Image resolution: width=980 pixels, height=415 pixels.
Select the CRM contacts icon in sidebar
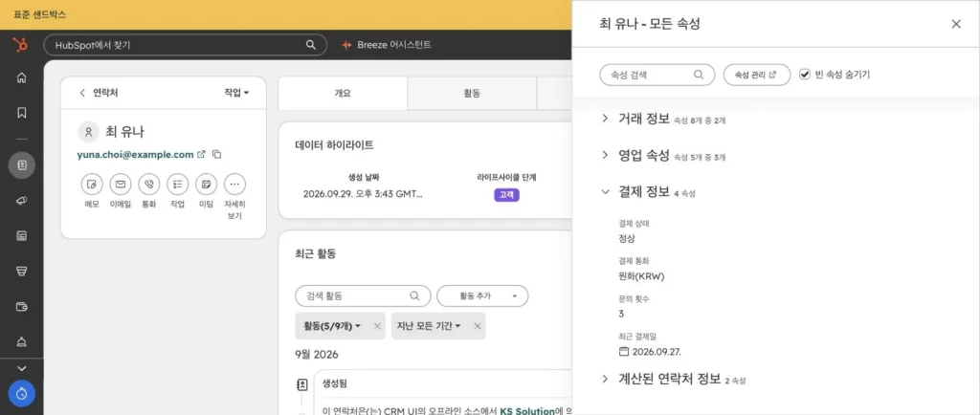21,165
